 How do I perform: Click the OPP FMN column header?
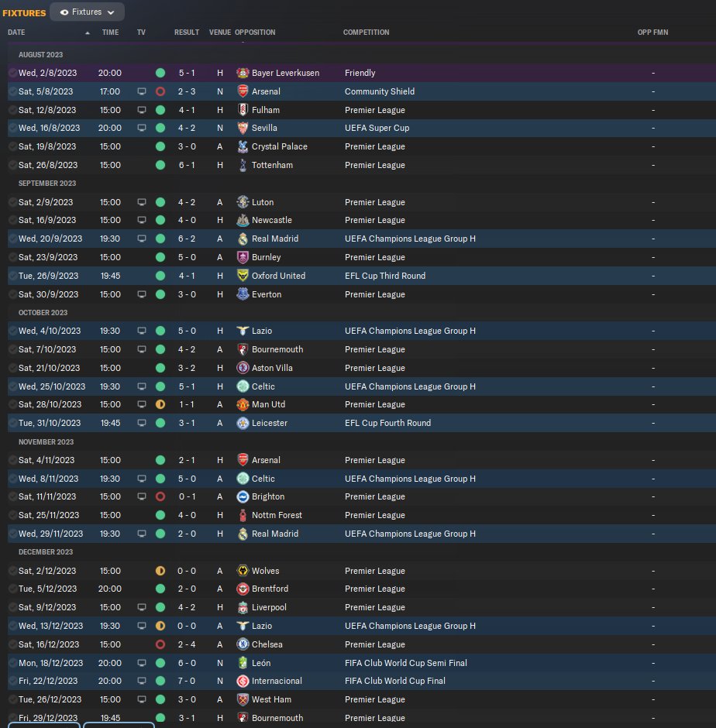pyautogui.click(x=652, y=32)
